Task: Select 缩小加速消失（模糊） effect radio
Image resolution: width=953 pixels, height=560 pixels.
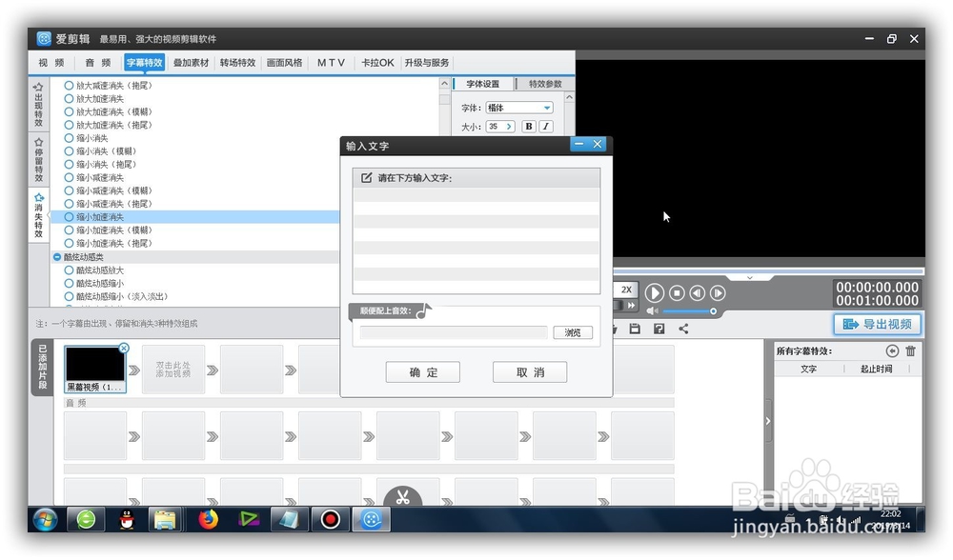Action: [x=69, y=230]
